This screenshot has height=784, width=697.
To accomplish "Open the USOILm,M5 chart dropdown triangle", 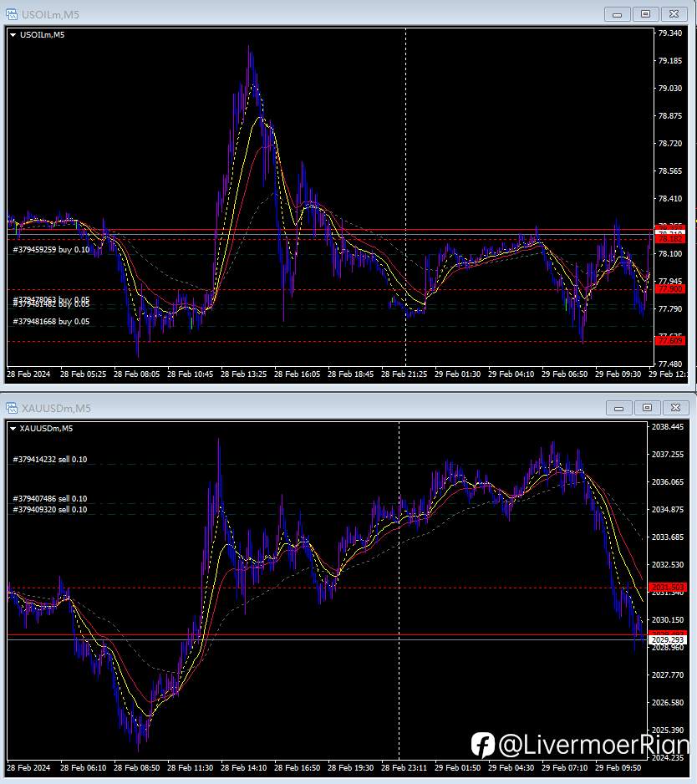I will (x=13, y=35).
